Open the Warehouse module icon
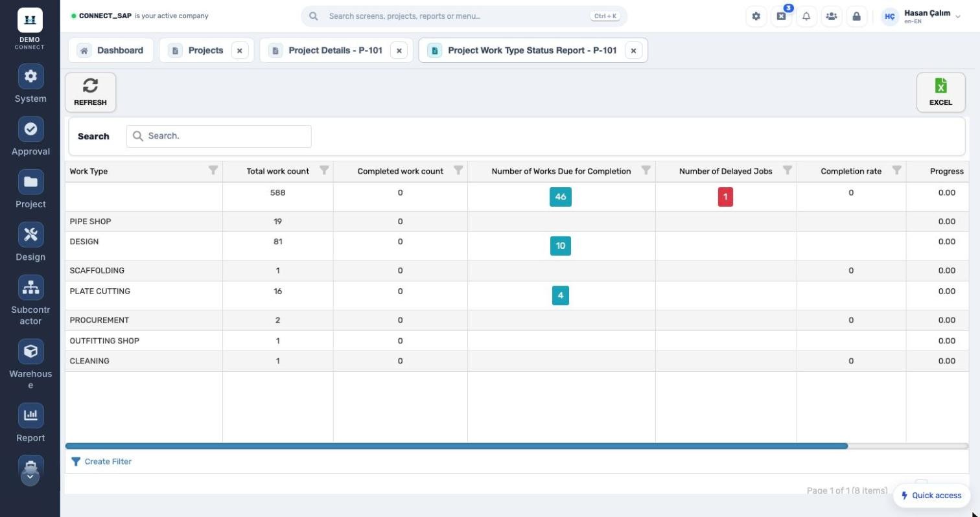 pyautogui.click(x=30, y=351)
